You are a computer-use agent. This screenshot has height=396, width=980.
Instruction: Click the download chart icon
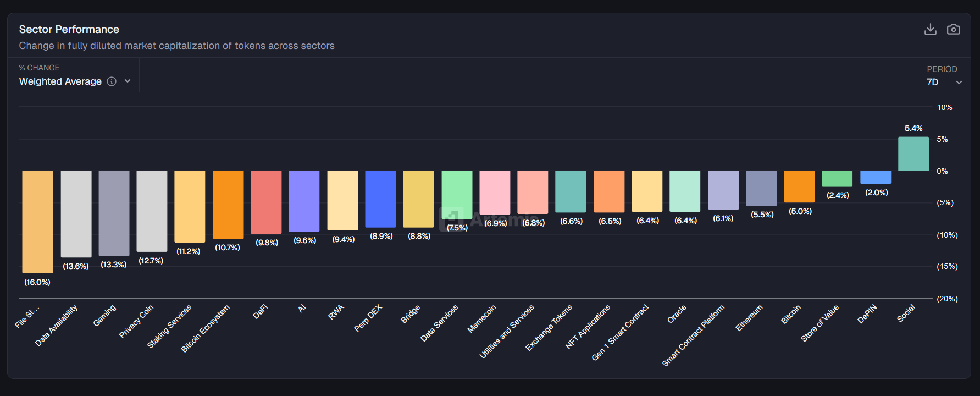click(x=930, y=29)
